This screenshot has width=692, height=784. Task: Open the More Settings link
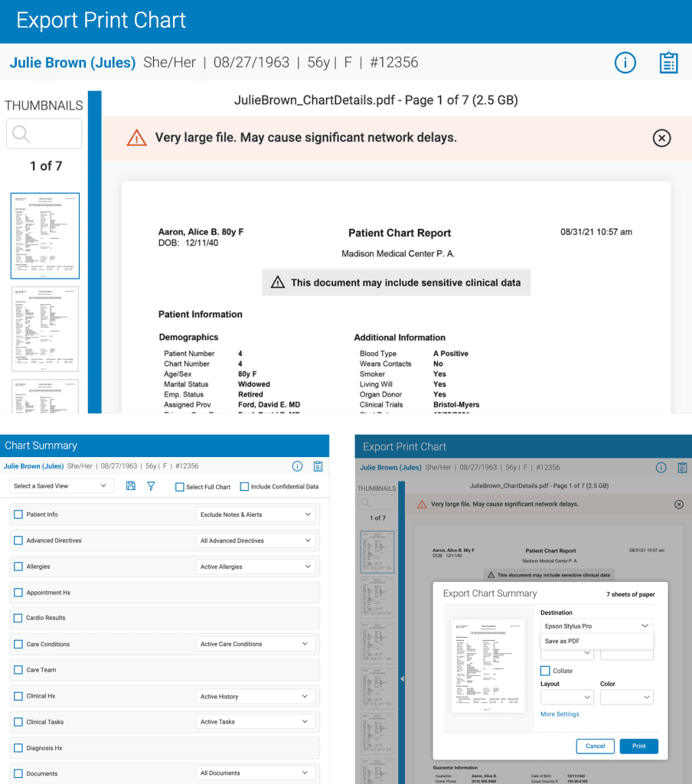click(x=560, y=714)
